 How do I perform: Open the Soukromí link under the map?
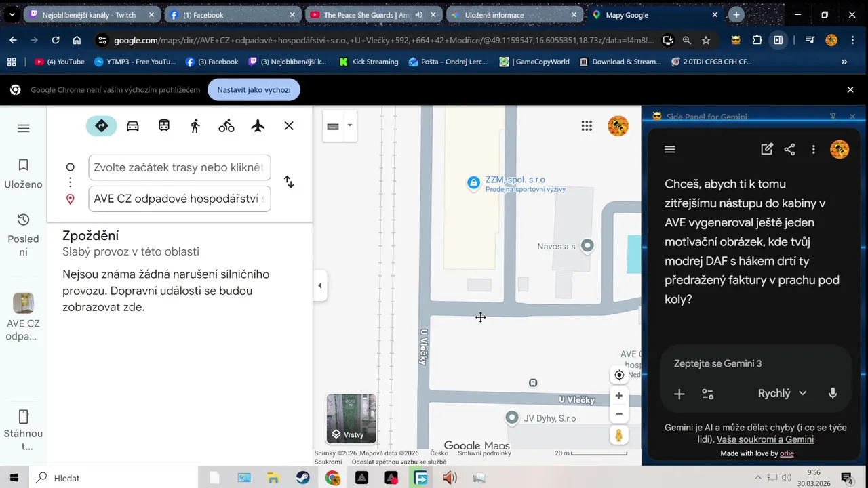point(328,462)
